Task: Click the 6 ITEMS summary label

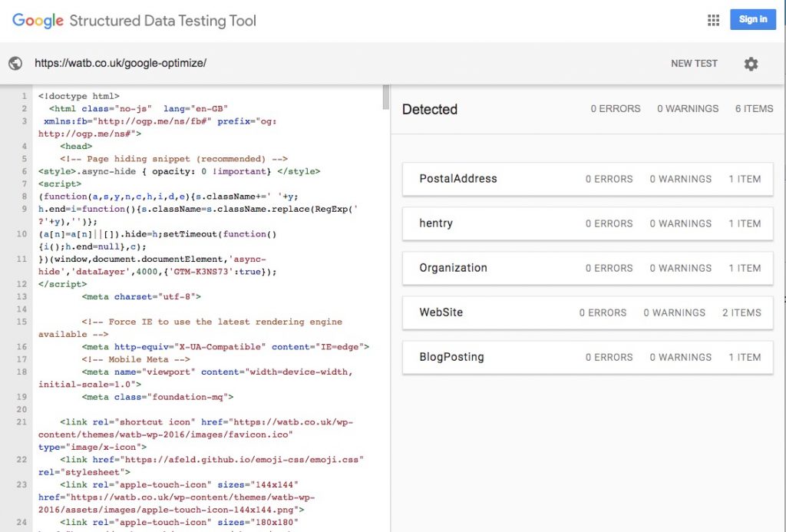Action: 753,109
